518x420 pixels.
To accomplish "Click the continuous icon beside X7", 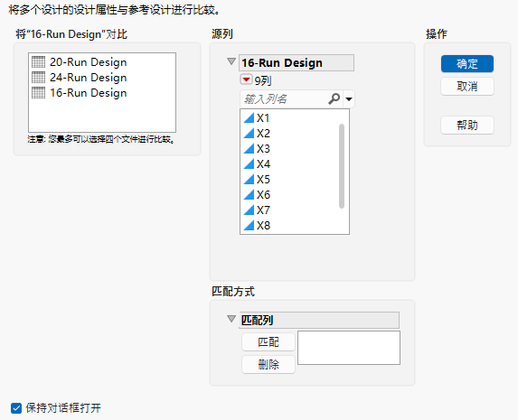I will coord(249,210).
